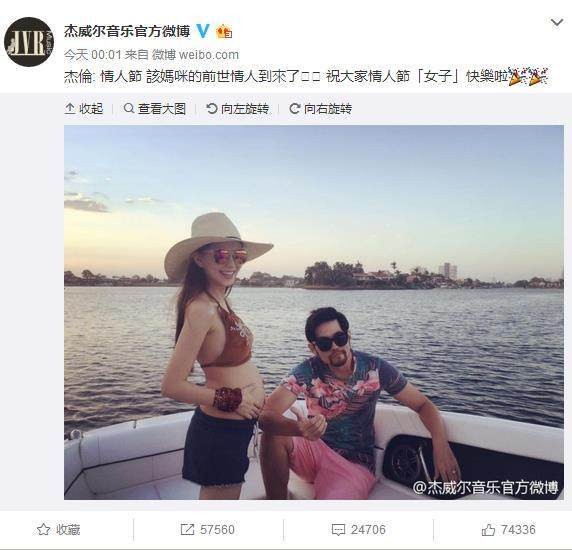Click the membership badge icon beside the verified badge
Screen dimensions: 572x550
[224, 32]
